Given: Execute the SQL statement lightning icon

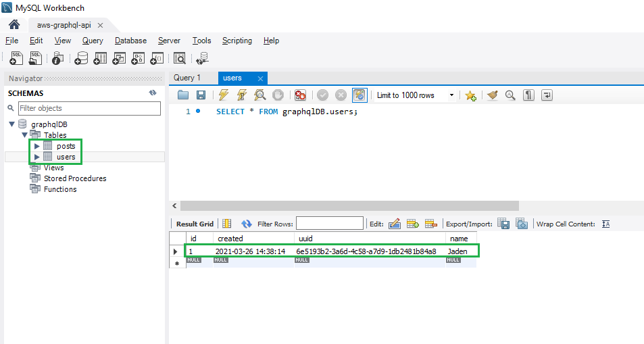Looking at the screenshot, I should tap(224, 95).
